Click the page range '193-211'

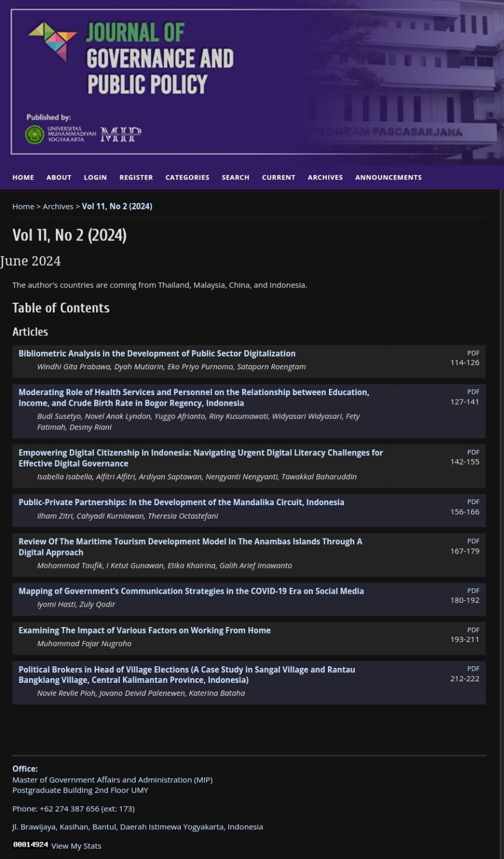point(465,639)
